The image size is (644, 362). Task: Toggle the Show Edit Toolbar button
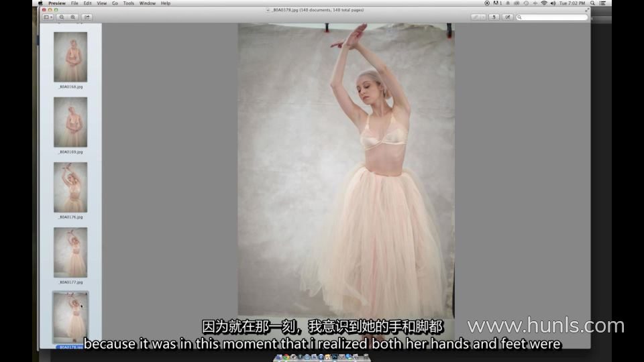pyautogui.click(x=508, y=17)
